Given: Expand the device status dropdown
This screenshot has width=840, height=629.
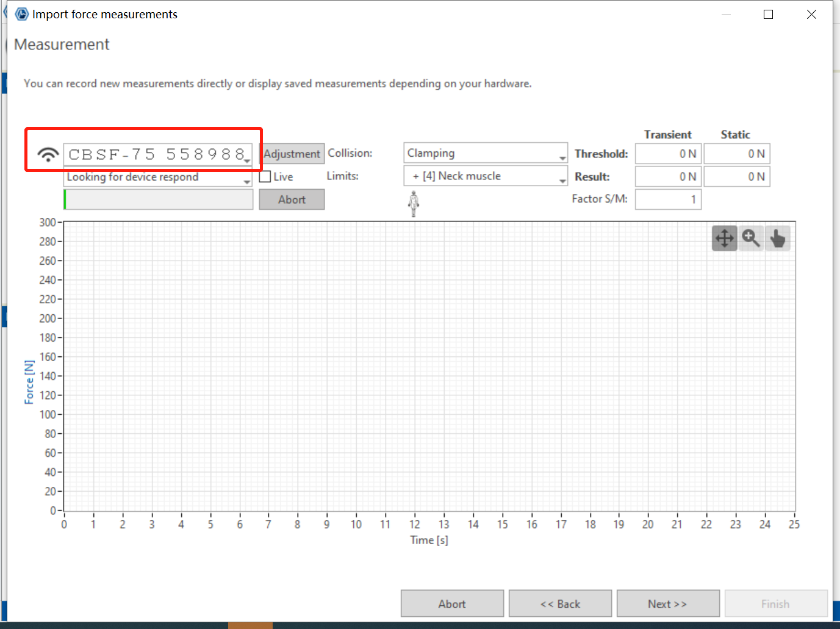Looking at the screenshot, I should point(247,182).
